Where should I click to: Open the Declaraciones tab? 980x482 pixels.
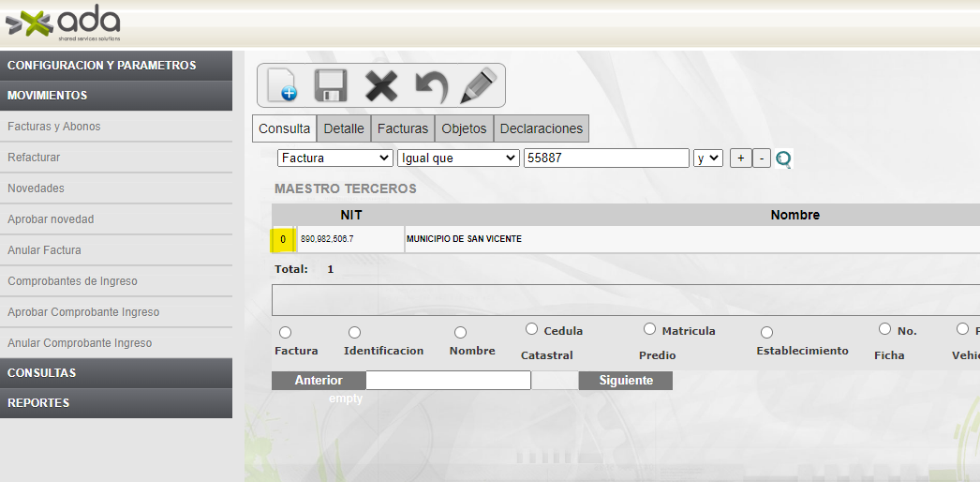click(541, 128)
